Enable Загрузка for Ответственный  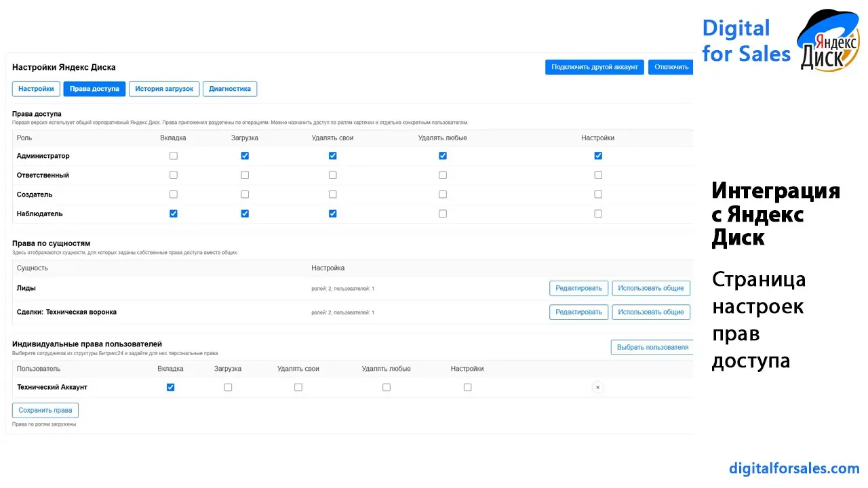tap(245, 175)
